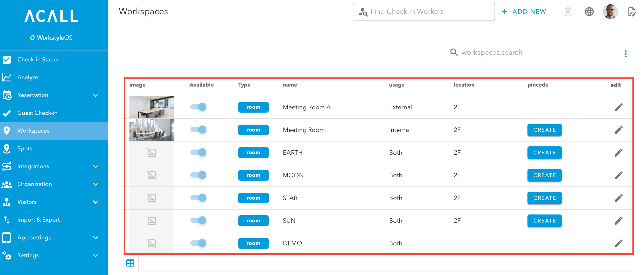The image size is (644, 275).
Task: Click the document edit icon in header
Action: coord(632,12)
